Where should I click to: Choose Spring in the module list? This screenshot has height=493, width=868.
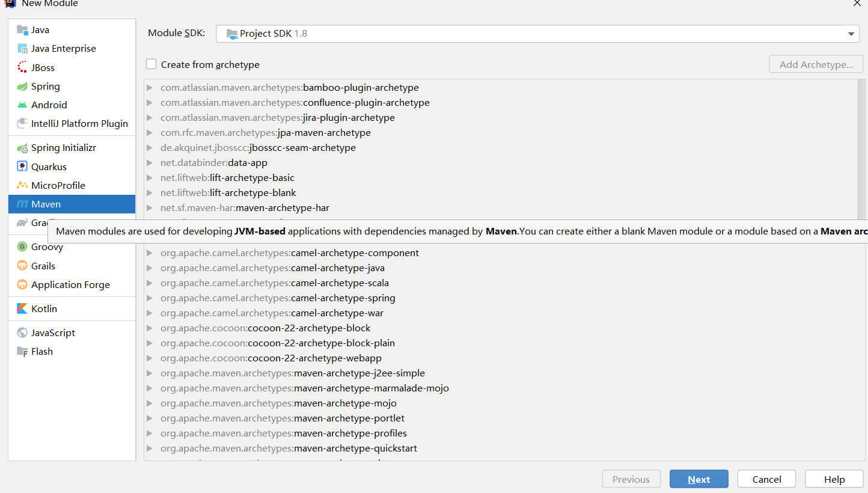[x=72, y=87]
